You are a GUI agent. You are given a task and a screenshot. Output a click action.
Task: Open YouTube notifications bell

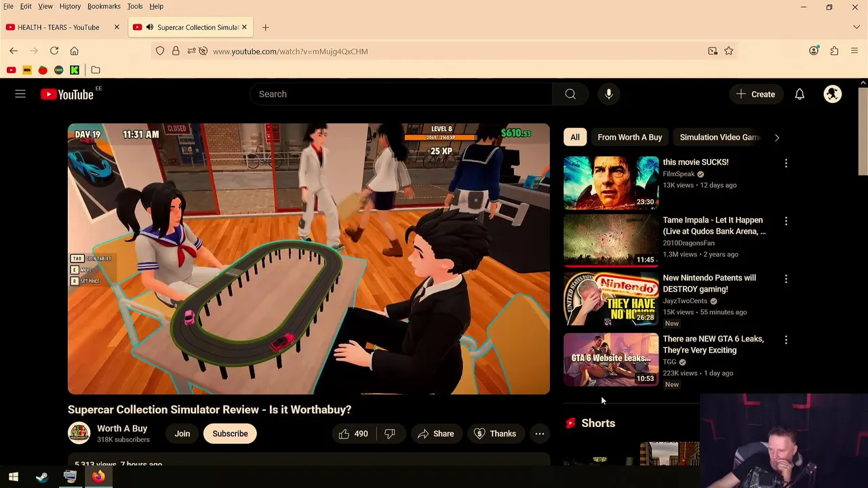(800, 94)
